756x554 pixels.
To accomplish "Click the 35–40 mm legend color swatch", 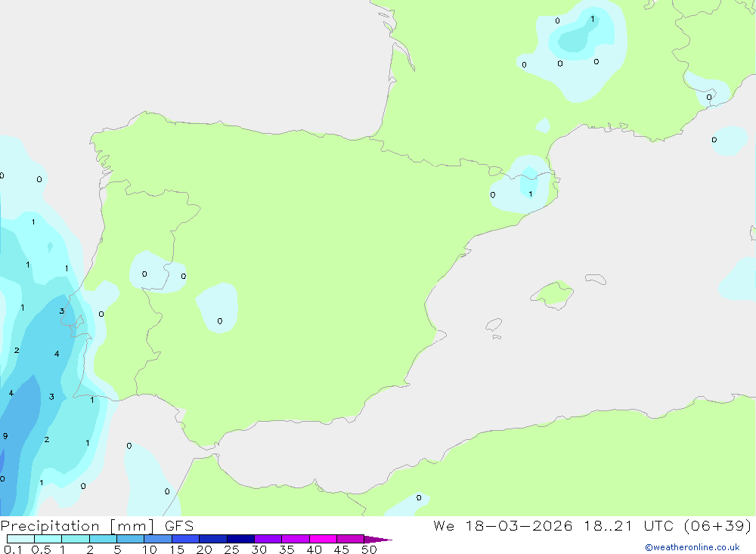I will click(x=295, y=539).
